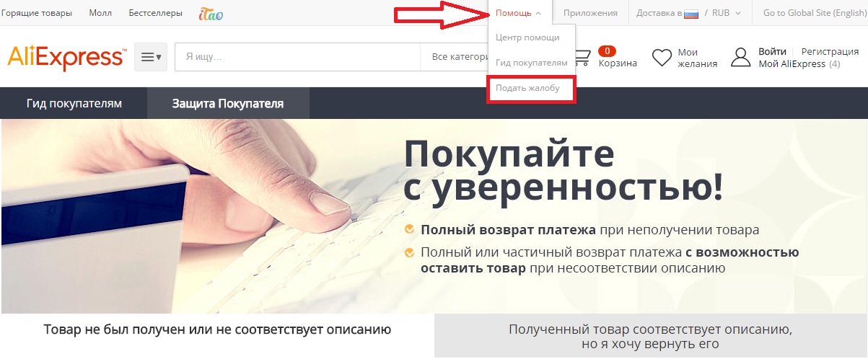Select Центр помощи in help menu
Viewport: 868px width, 359px height.
[527, 37]
